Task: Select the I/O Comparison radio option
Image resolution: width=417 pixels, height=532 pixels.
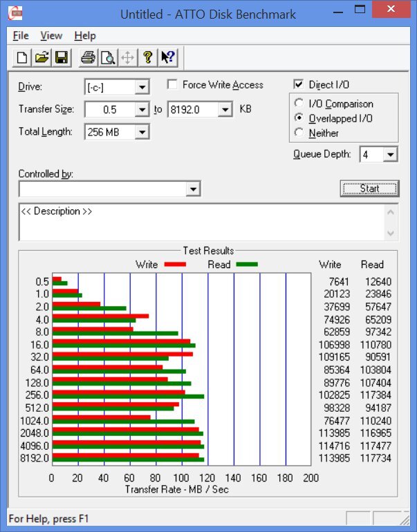Action: pos(299,104)
